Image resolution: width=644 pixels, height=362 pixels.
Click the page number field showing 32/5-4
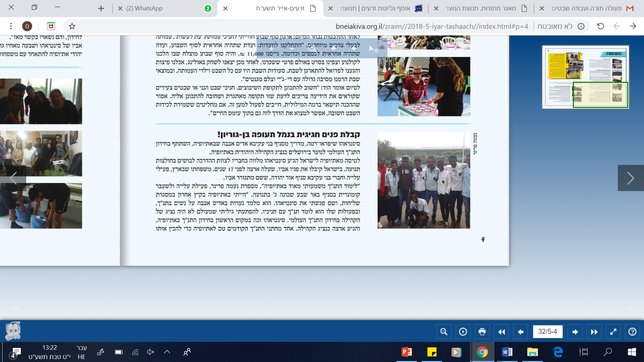547,332
